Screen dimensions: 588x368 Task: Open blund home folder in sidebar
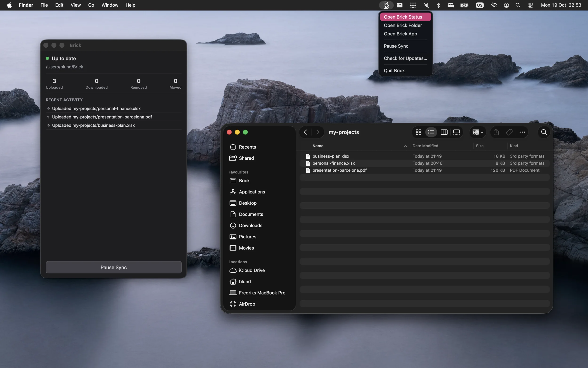(259, 282)
